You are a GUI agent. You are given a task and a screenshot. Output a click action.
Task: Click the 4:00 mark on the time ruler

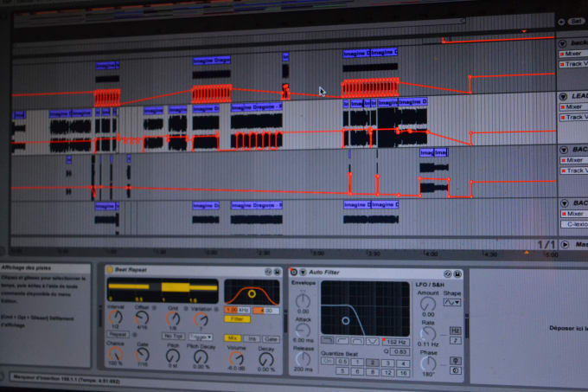(x=430, y=254)
